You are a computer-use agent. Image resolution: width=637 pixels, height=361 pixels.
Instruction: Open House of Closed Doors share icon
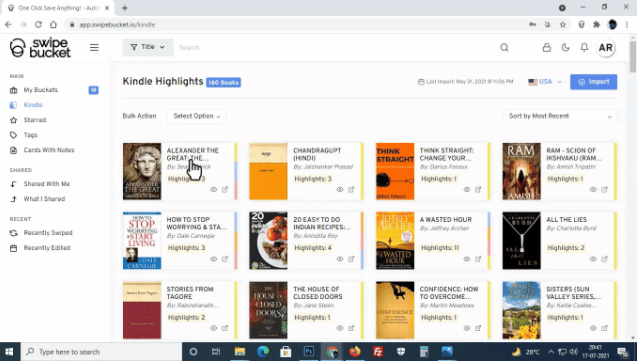coord(351,328)
